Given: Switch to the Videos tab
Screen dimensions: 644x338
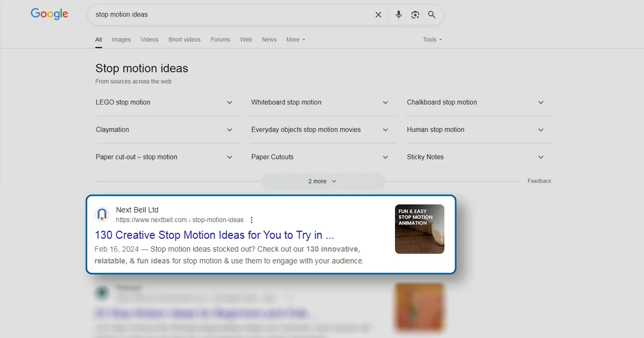Looking at the screenshot, I should [x=150, y=40].
